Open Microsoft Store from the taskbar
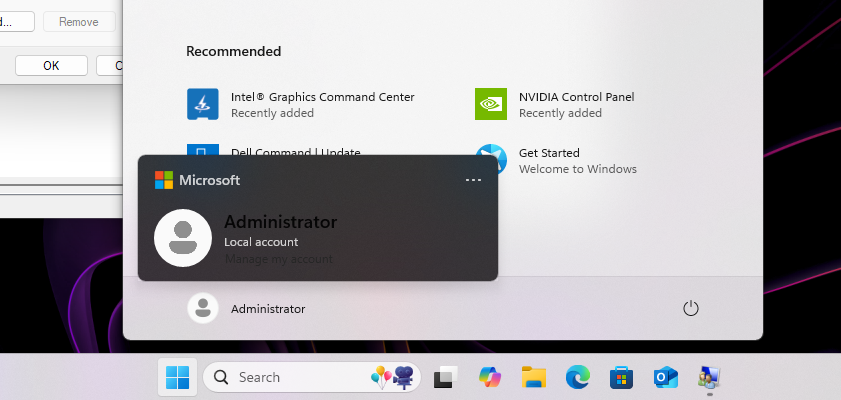 click(x=622, y=377)
